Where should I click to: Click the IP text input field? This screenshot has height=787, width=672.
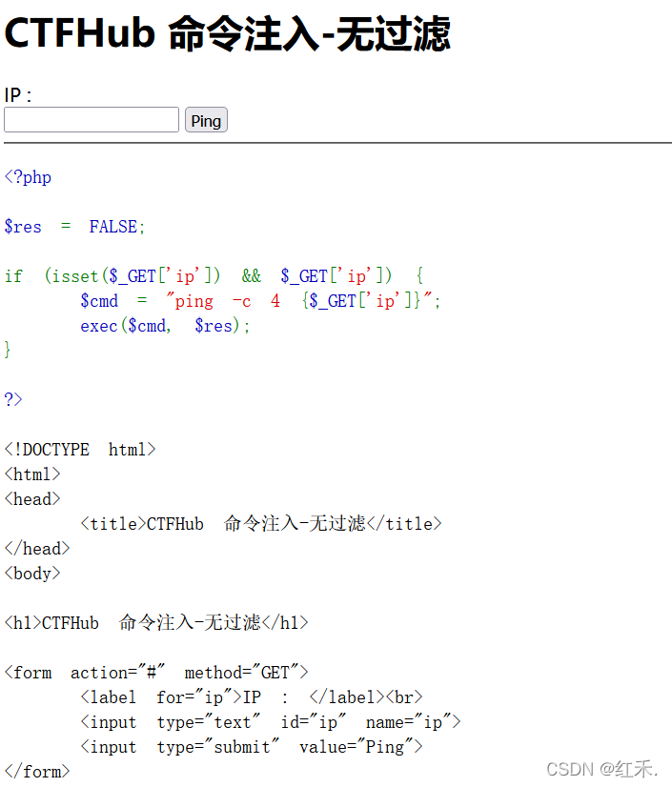[92, 120]
